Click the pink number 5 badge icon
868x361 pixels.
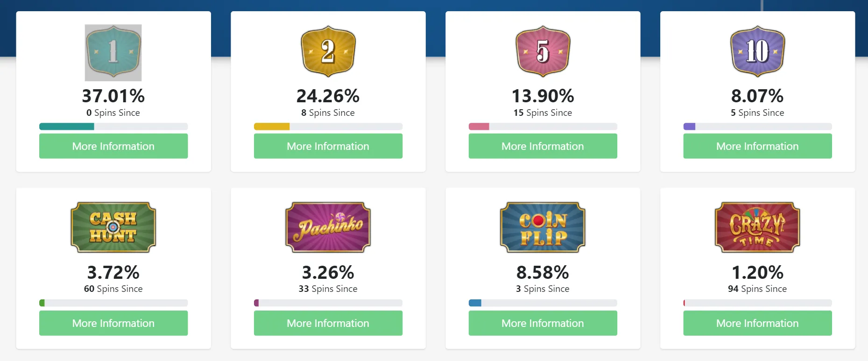click(x=543, y=51)
